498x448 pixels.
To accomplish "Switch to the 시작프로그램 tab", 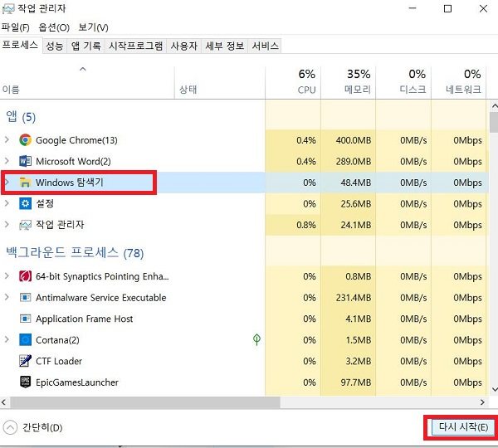I will click(x=135, y=46).
